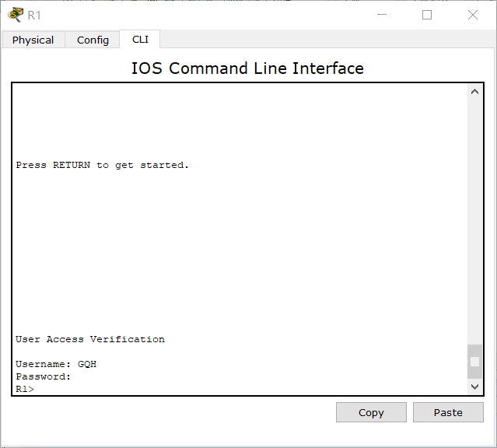This screenshot has width=497, height=448.
Task: Click the Packet Tracer R1 window icon
Action: pos(16,15)
